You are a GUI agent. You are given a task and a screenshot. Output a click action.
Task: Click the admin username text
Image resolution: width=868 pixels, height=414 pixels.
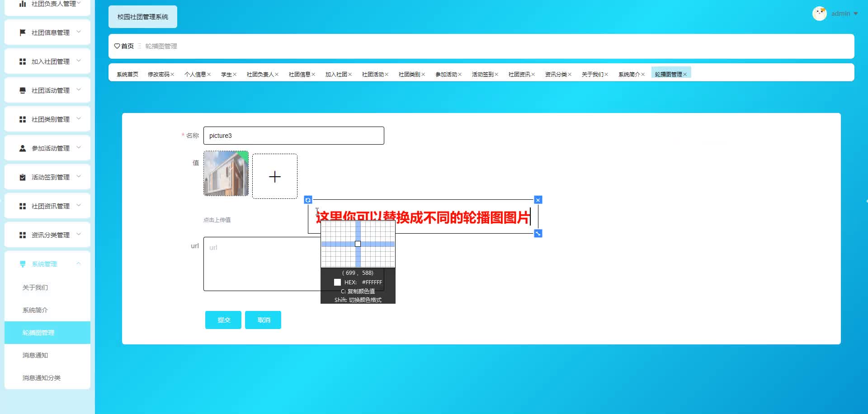840,14
